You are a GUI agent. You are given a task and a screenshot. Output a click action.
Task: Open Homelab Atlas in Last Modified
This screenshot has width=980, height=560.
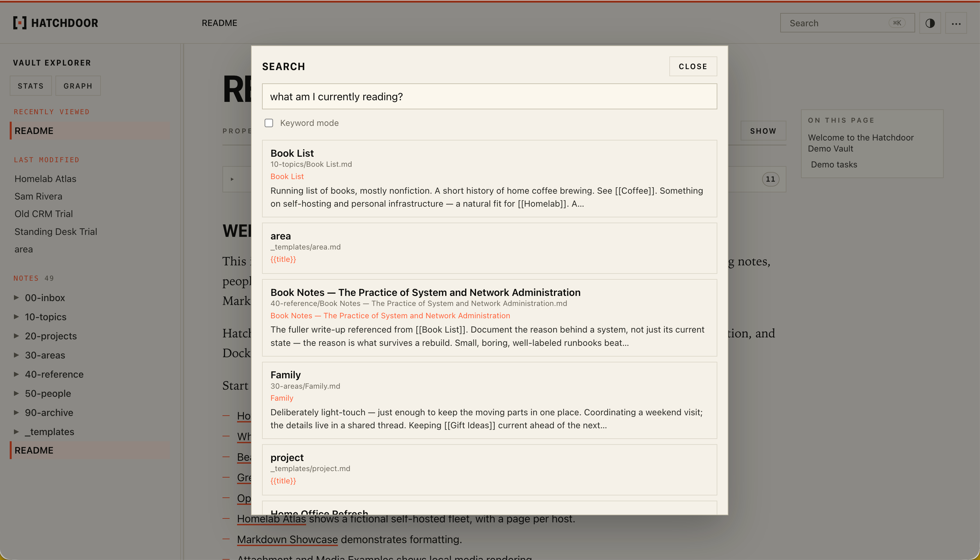click(45, 179)
